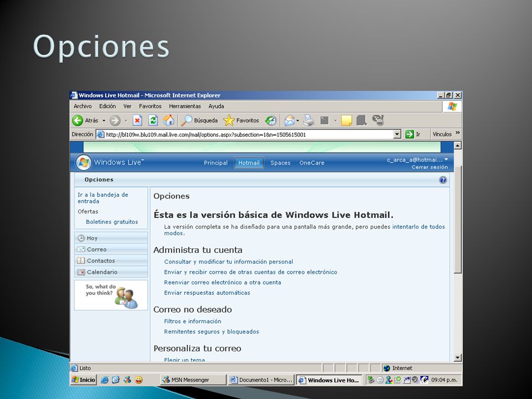The image size is (532, 399).
Task: Open Boletines gratuitos link
Action: 112,222
